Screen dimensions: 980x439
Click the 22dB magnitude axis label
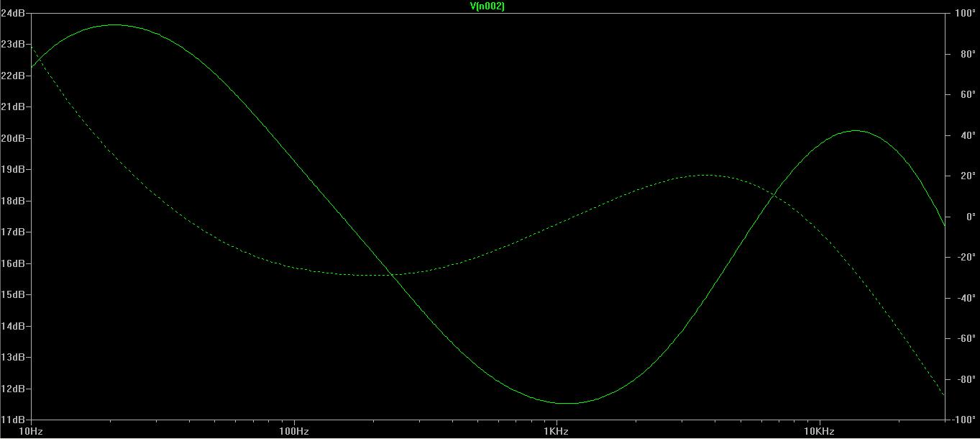pyautogui.click(x=12, y=76)
